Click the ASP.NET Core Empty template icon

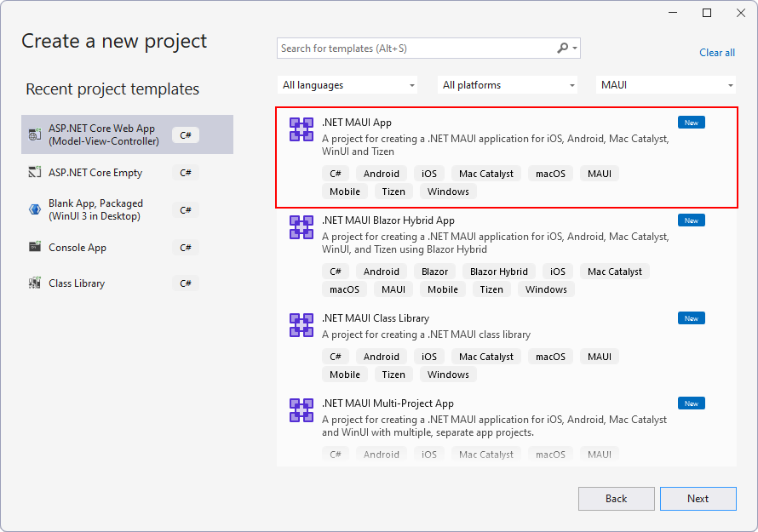34,172
